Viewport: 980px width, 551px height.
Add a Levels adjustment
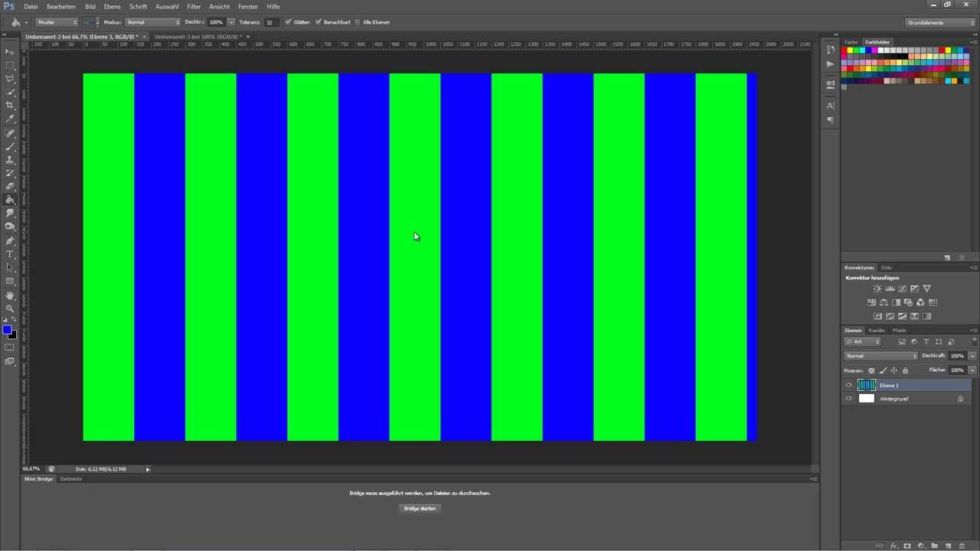890,289
